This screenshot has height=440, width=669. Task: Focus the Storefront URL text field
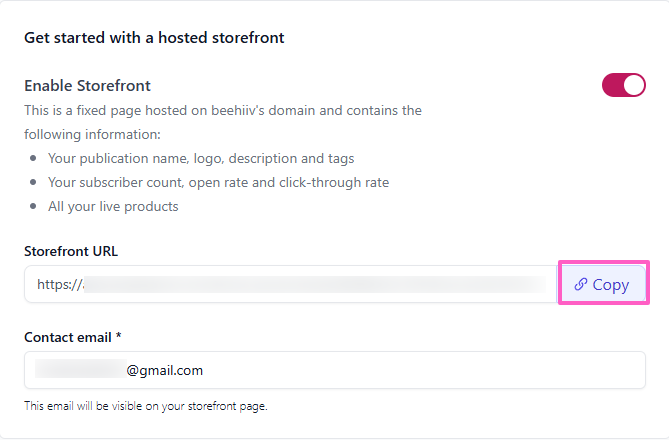[x=290, y=284]
